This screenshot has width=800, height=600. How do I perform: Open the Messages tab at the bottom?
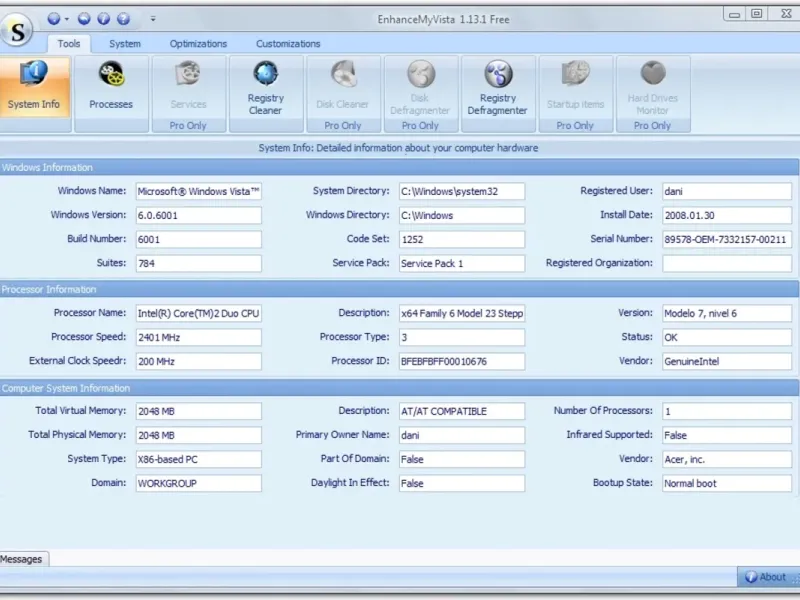[x=24, y=559]
